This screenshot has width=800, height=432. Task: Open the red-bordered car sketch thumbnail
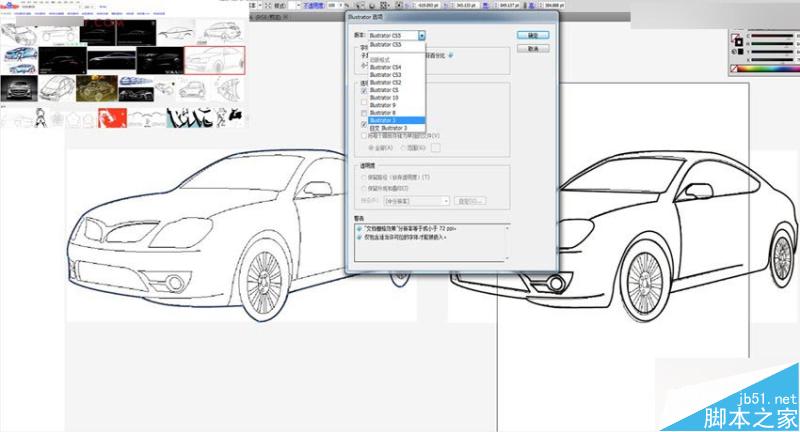click(214, 60)
